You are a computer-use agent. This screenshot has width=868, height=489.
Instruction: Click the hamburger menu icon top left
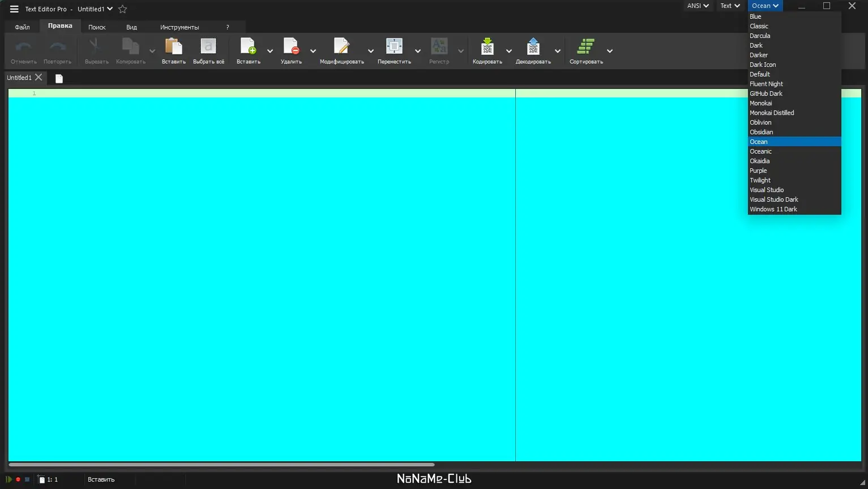14,8
